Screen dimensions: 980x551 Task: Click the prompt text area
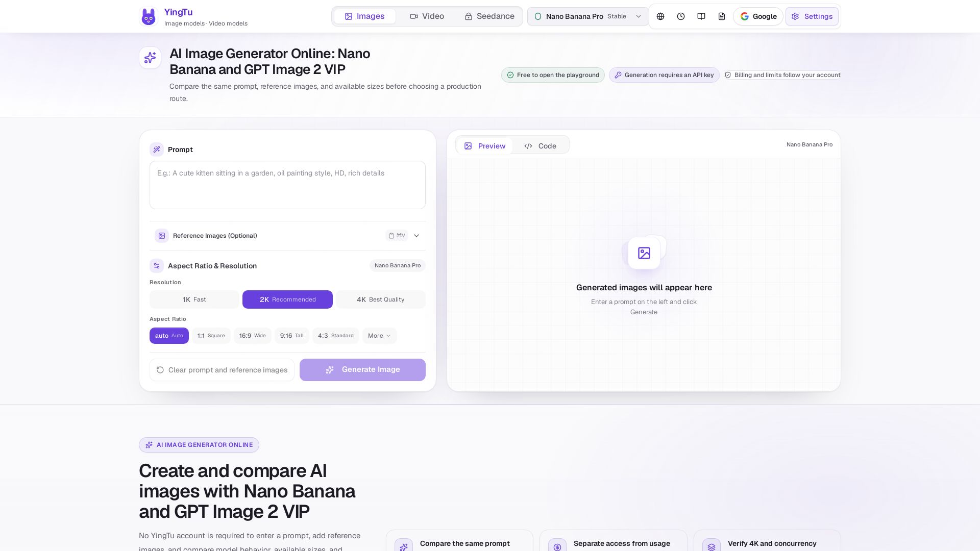tap(287, 185)
